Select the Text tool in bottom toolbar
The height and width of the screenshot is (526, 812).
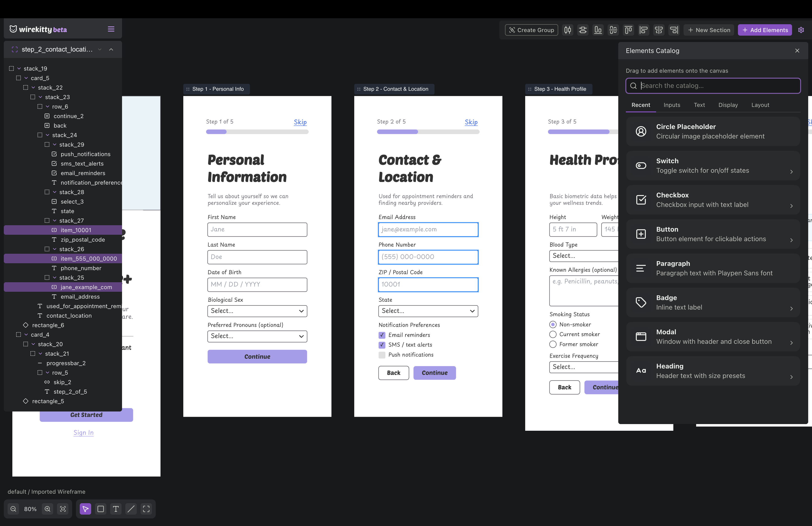116,509
